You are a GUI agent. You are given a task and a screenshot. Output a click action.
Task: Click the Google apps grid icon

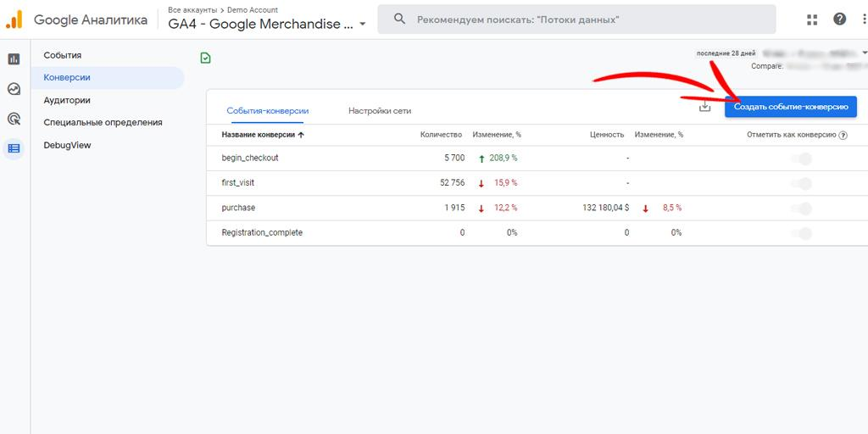point(812,19)
